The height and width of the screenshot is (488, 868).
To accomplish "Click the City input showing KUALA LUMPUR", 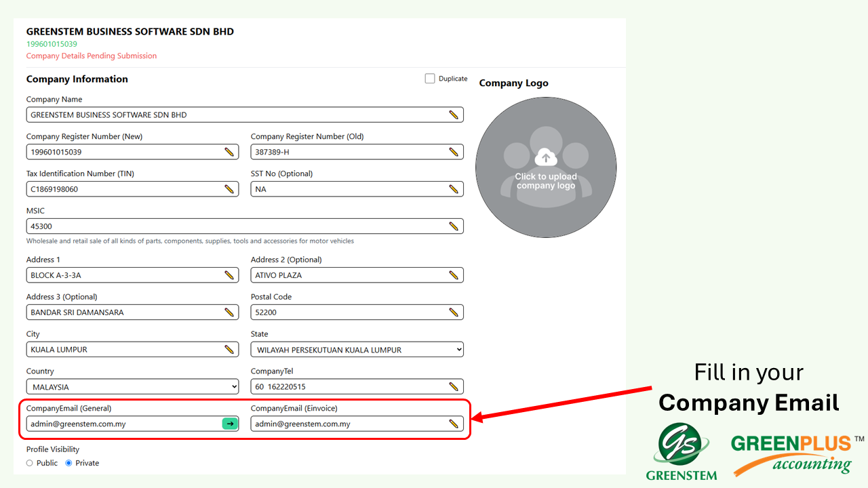I will (x=133, y=350).
